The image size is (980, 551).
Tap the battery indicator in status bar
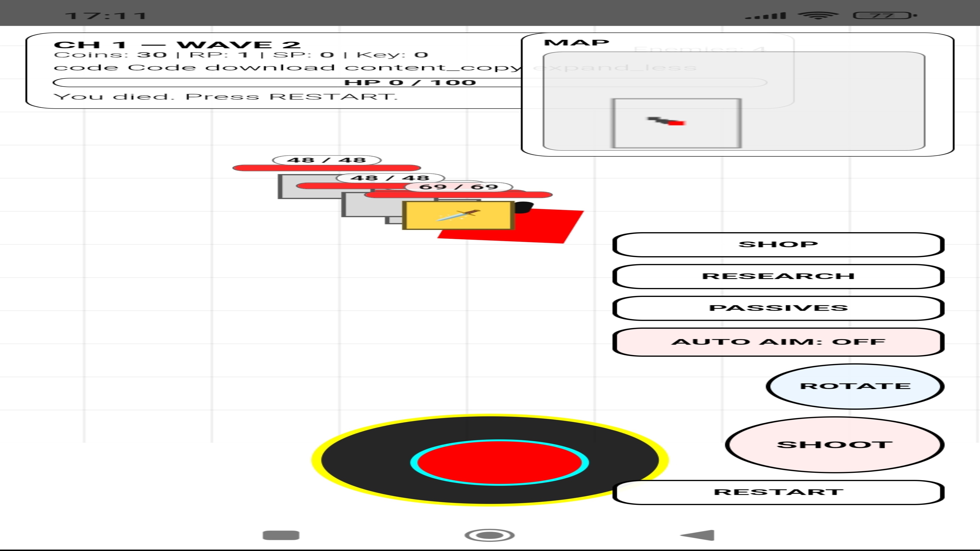pos(883,16)
